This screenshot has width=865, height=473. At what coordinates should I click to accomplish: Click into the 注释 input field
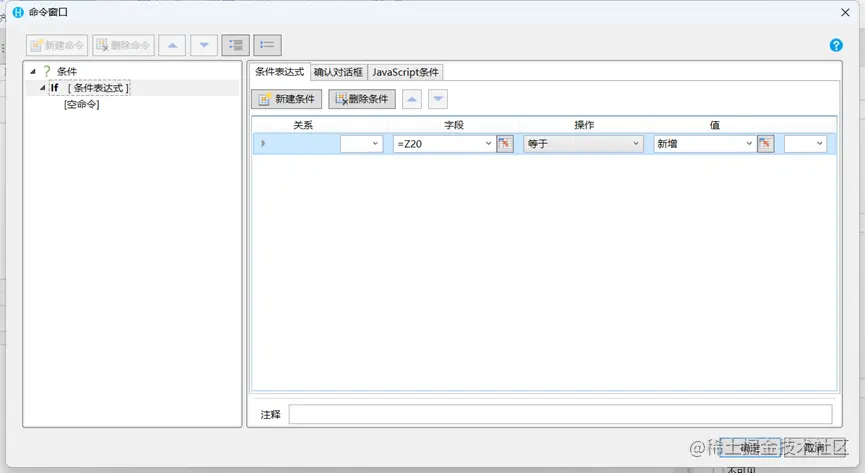point(560,414)
